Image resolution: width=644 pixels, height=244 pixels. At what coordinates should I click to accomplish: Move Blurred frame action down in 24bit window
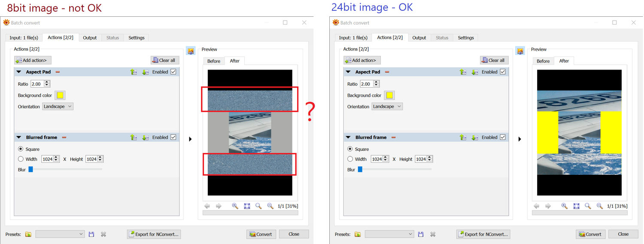pos(475,137)
